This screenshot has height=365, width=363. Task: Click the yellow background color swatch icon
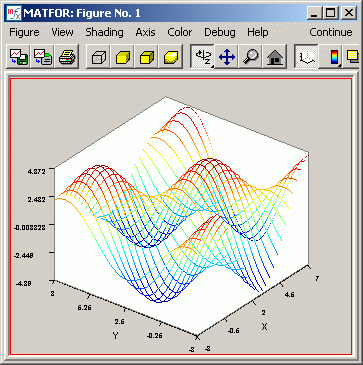tap(352, 56)
